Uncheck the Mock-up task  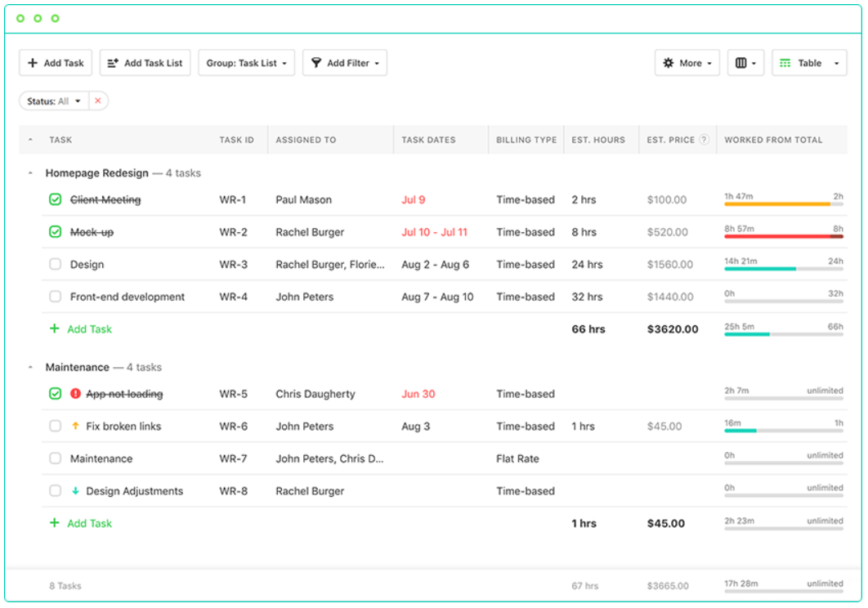(x=56, y=231)
